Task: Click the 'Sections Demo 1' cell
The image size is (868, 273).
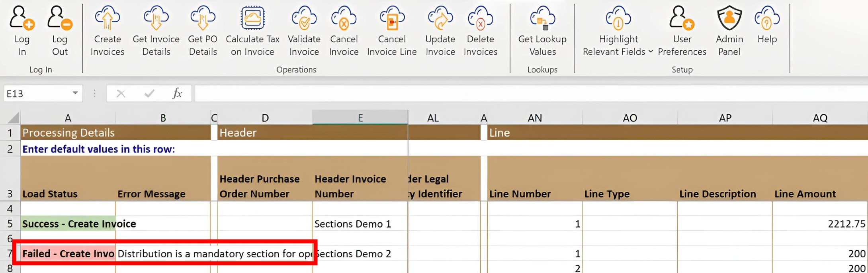Action: [x=360, y=224]
